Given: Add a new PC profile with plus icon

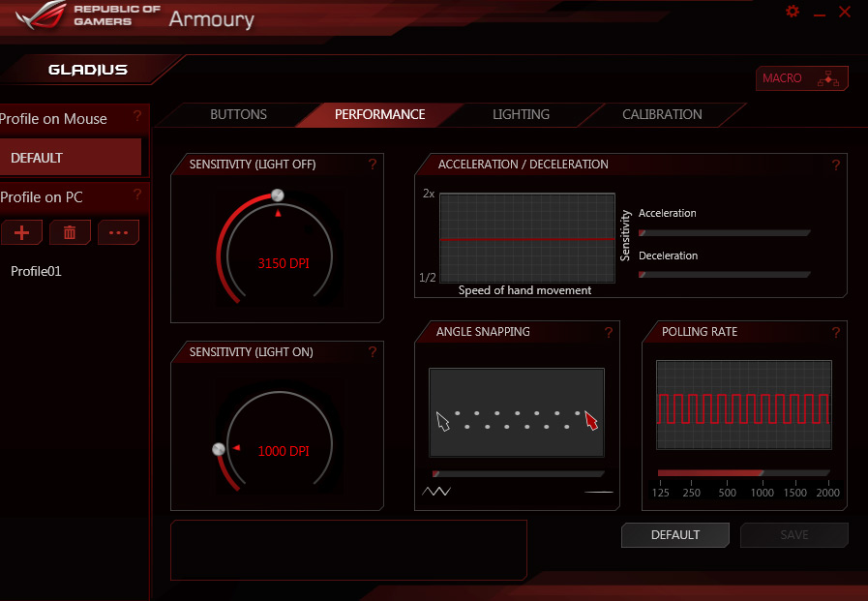Looking at the screenshot, I should click(21, 232).
